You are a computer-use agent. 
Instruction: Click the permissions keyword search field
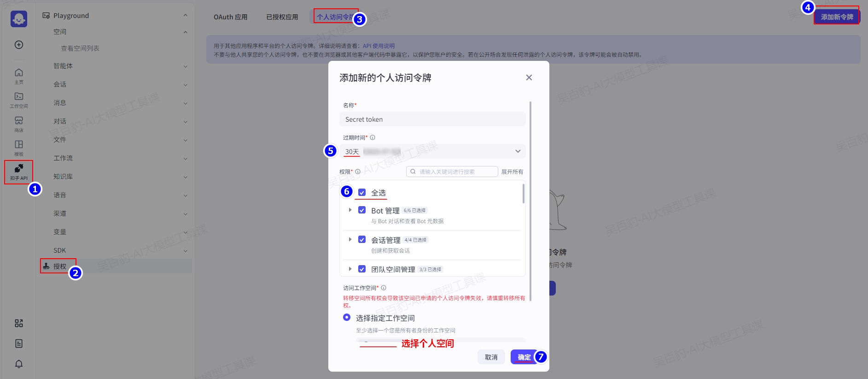(x=452, y=172)
